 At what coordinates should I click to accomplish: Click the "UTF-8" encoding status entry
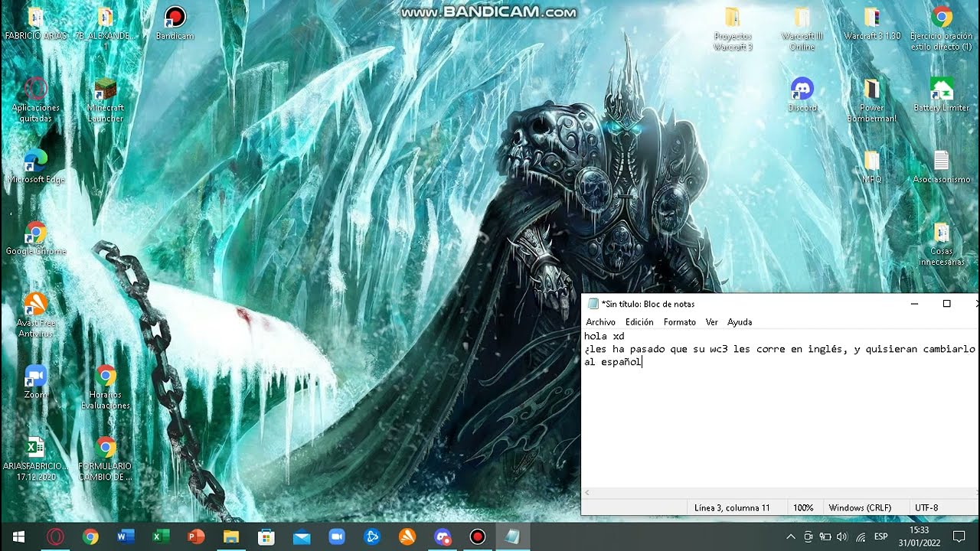coord(926,507)
